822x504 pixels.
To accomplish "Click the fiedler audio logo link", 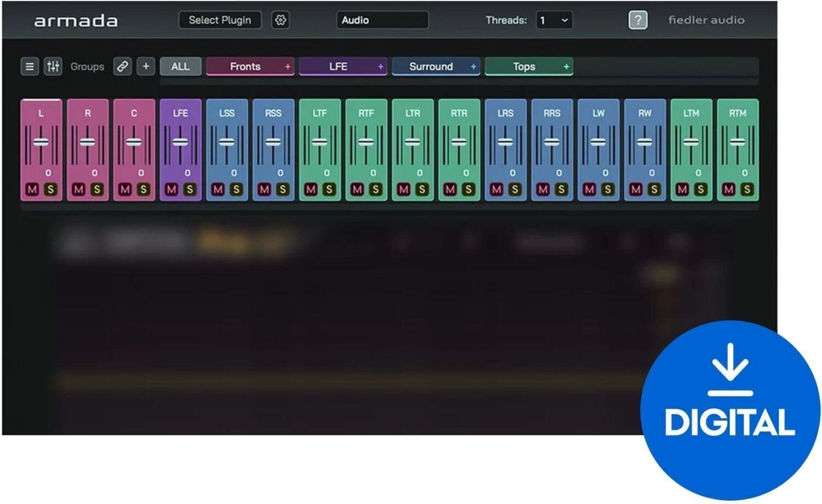I will [x=706, y=20].
